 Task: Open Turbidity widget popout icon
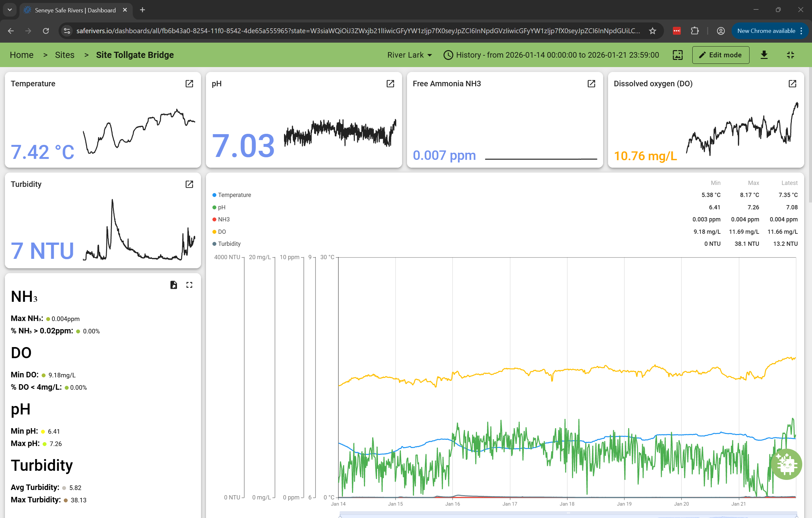click(189, 184)
